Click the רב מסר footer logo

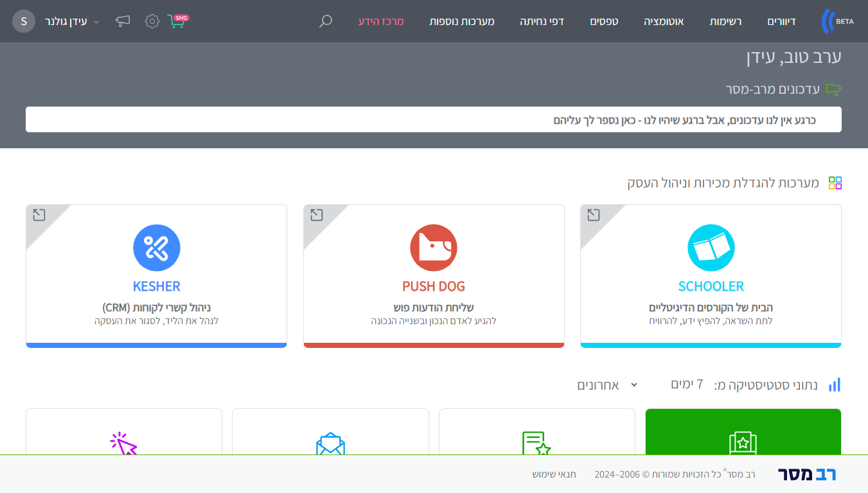coord(807,474)
